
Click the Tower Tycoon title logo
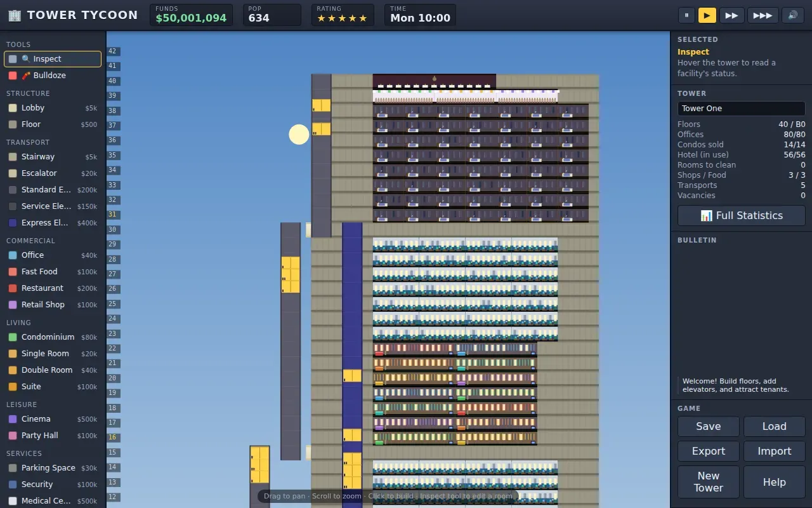pyautogui.click(x=73, y=15)
